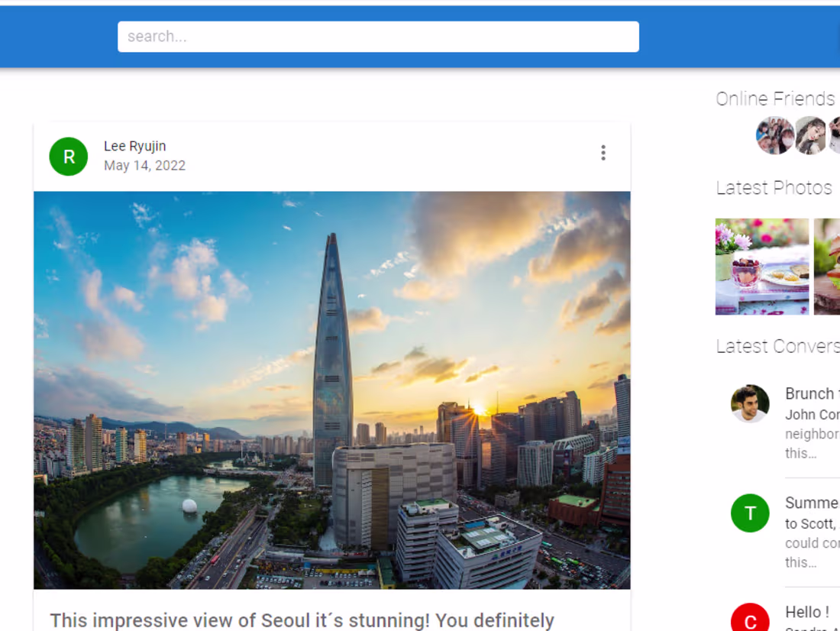Open the post options kebab menu
The height and width of the screenshot is (631, 840).
click(x=603, y=153)
